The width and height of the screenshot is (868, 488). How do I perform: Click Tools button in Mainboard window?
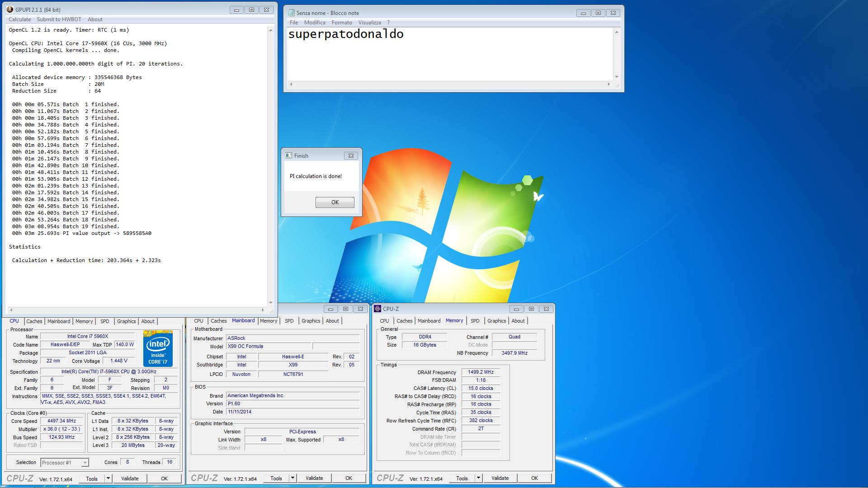(276, 478)
